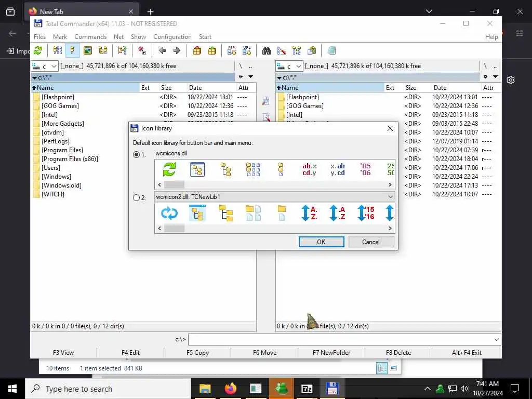Click wcmicon2.dll row scroll right arrow
Viewport: 532px width, 399px height.
point(390,229)
